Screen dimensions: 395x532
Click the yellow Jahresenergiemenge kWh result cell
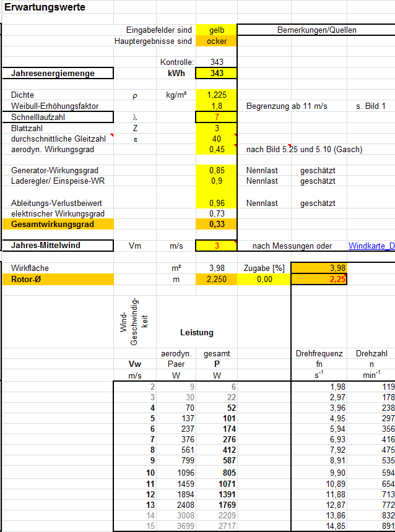pos(216,74)
